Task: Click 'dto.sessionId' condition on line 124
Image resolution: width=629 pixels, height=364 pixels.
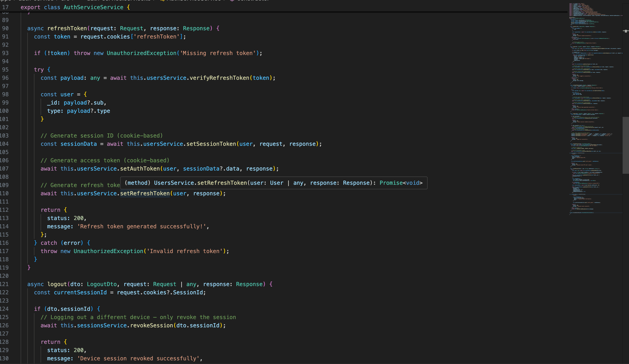Action: pos(69,309)
